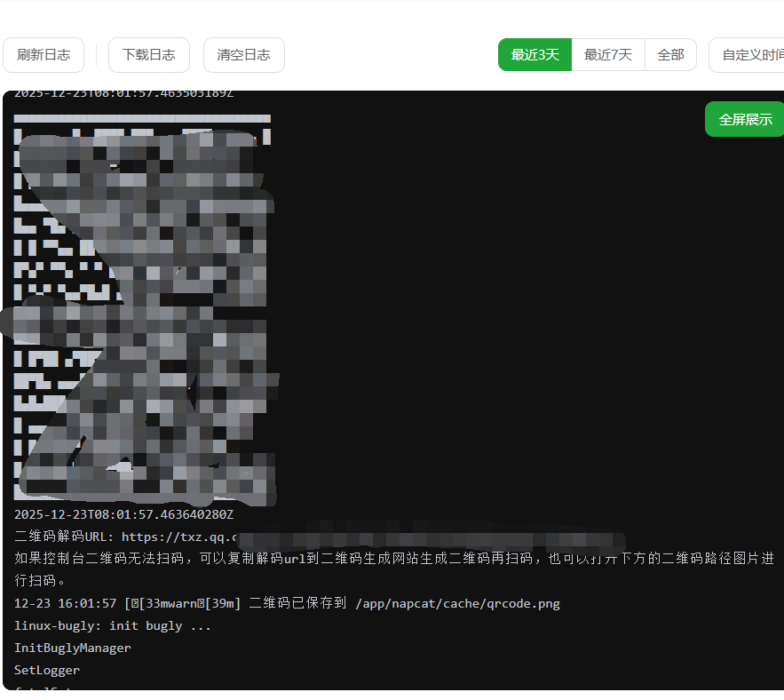Download logs with the 下载日志 button
Image resolution: width=784 pixels, height=700 pixels.
[149, 55]
